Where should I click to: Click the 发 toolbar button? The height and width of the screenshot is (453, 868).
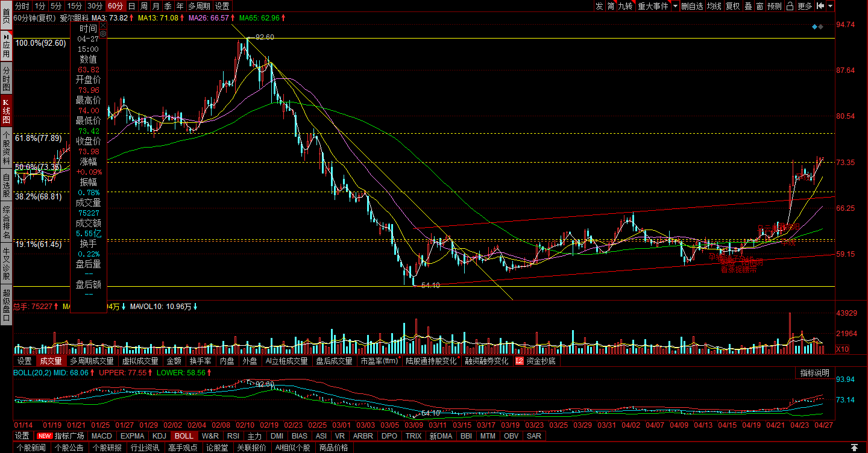(x=599, y=6)
